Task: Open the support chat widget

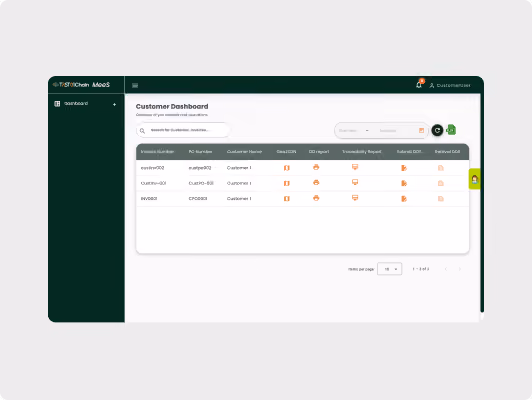Action: click(x=475, y=179)
